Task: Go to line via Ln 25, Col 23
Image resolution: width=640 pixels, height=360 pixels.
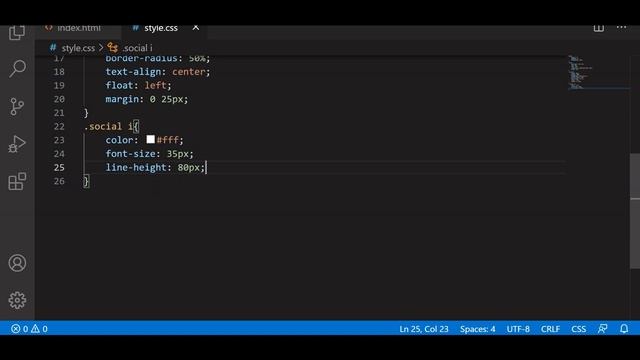Action: (424, 329)
